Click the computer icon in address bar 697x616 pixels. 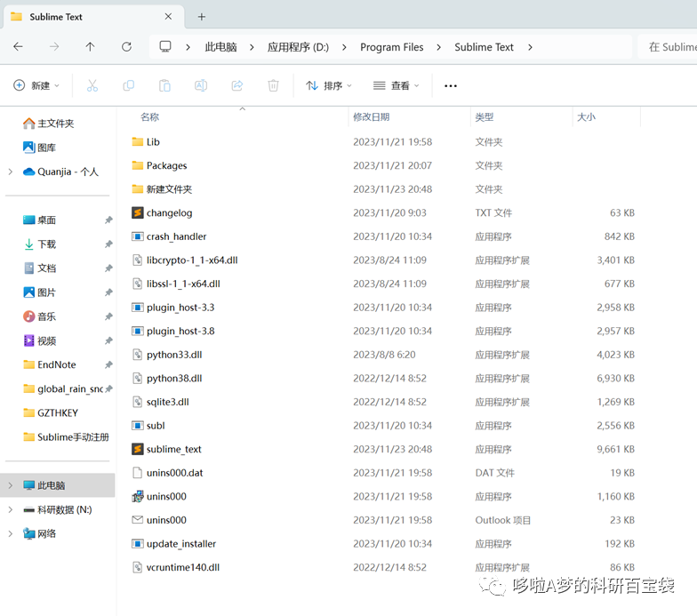(x=165, y=46)
